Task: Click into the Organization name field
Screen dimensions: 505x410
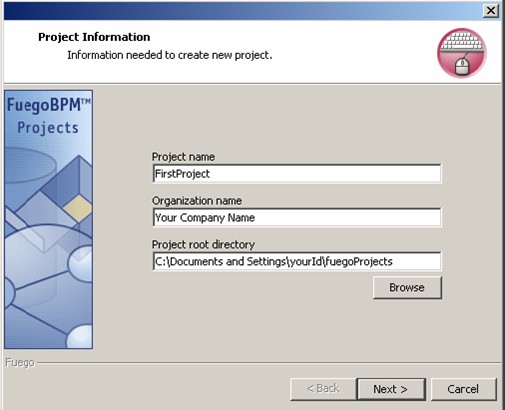Action: click(297, 217)
